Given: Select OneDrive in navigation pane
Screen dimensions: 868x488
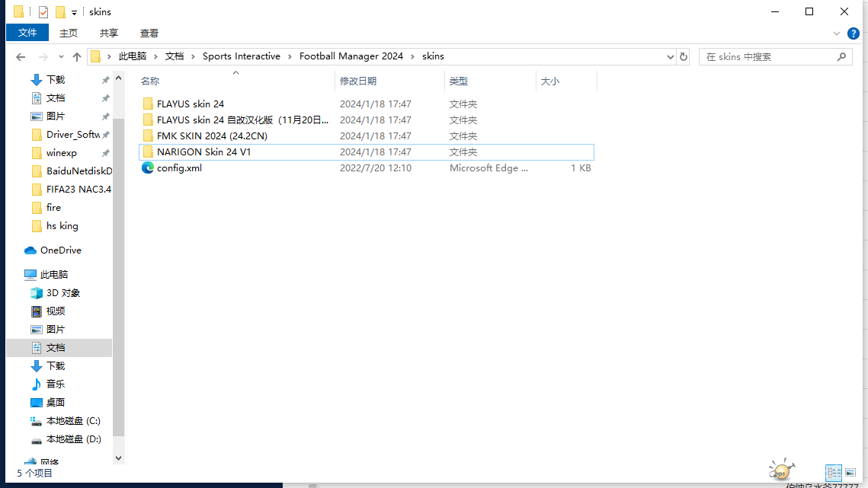Looking at the screenshot, I should pyautogui.click(x=60, y=250).
